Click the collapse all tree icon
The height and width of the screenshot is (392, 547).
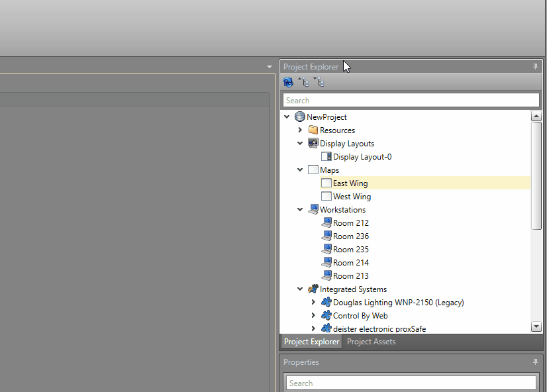pyautogui.click(x=303, y=82)
